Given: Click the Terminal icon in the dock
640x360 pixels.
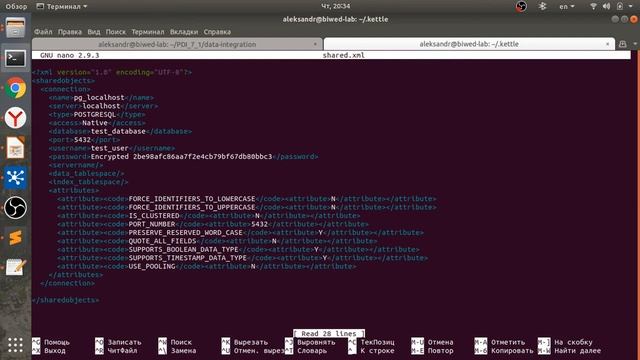Looking at the screenshot, I should click(x=16, y=58).
